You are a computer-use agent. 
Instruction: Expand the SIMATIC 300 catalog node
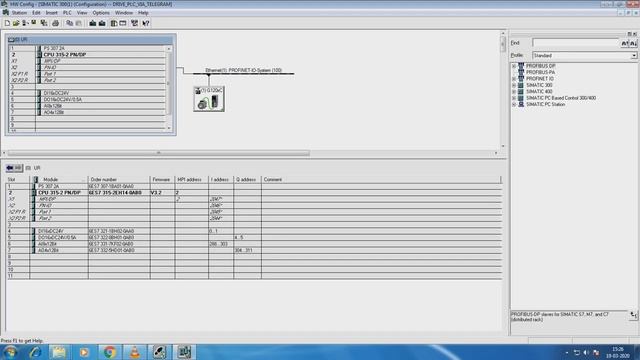pos(514,85)
